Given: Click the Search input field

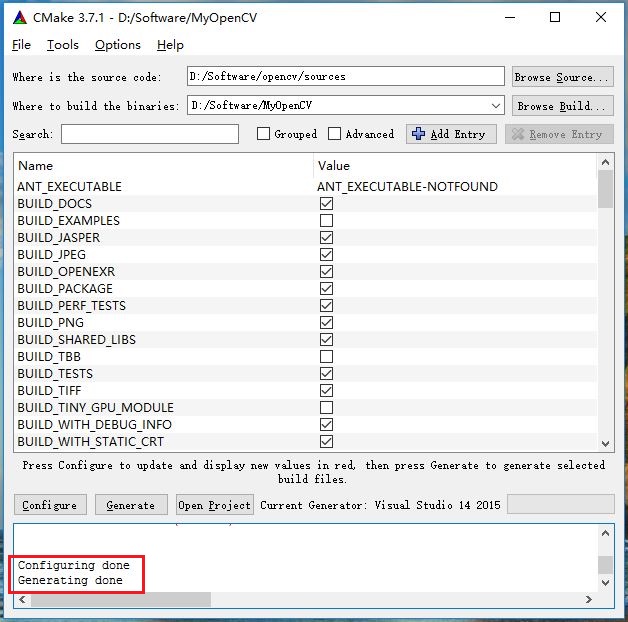Looking at the screenshot, I should click(150, 134).
